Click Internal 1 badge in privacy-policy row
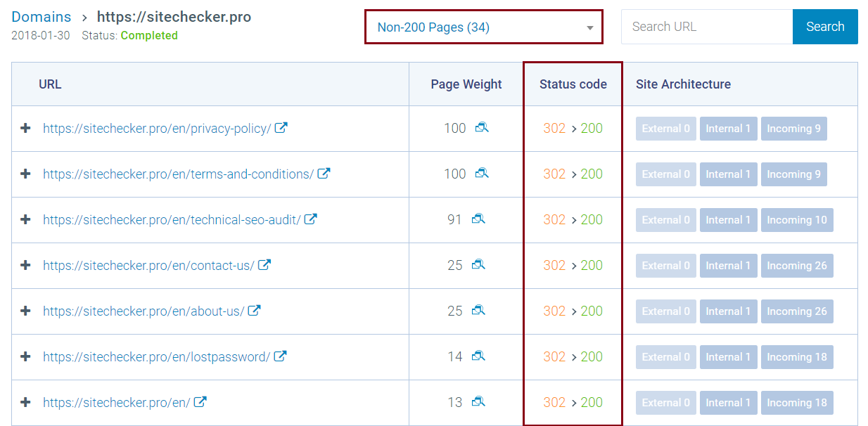This screenshot has width=868, height=426. [728, 129]
